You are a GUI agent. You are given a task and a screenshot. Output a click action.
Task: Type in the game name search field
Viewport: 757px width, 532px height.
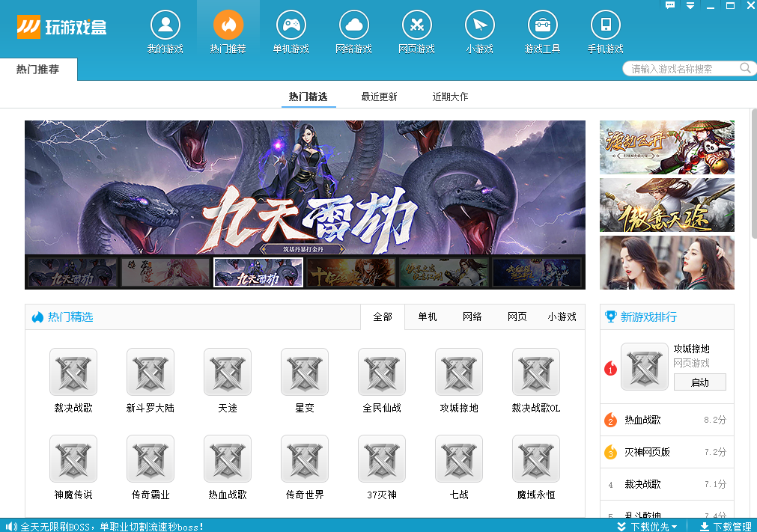pos(681,69)
